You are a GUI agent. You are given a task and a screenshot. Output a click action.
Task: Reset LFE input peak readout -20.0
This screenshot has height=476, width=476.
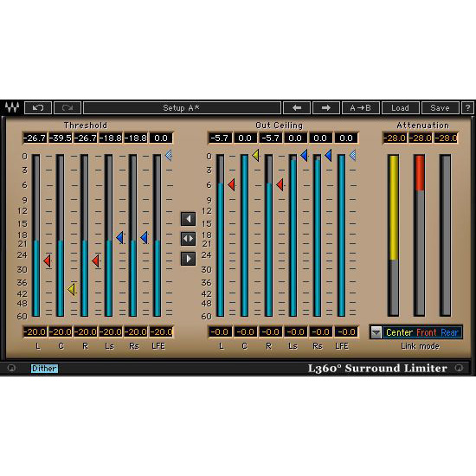[x=161, y=331]
